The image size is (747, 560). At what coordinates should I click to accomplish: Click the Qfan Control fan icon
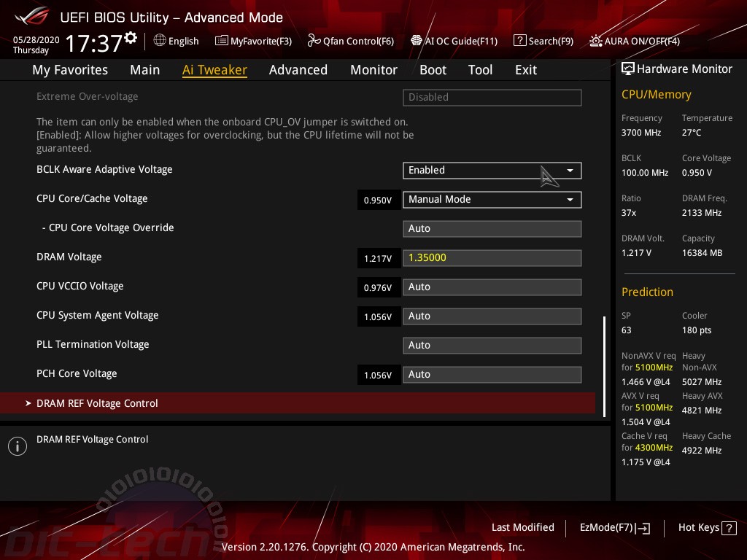click(x=314, y=41)
